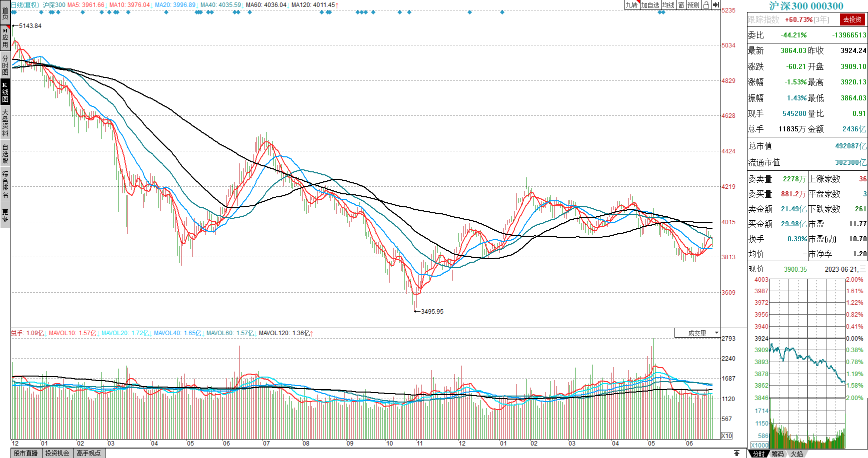868x458 pixels.
Task: Toggle 预测 prediction overlay
Action: point(693,5)
